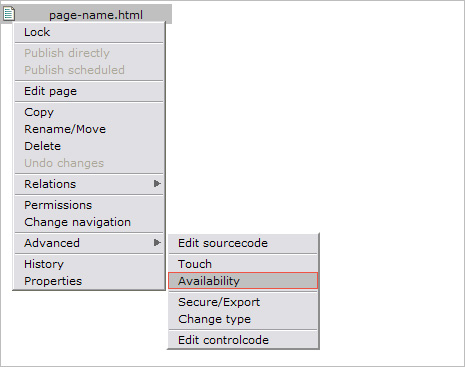
Task: Choose Copy in the context menu
Action: (89, 112)
